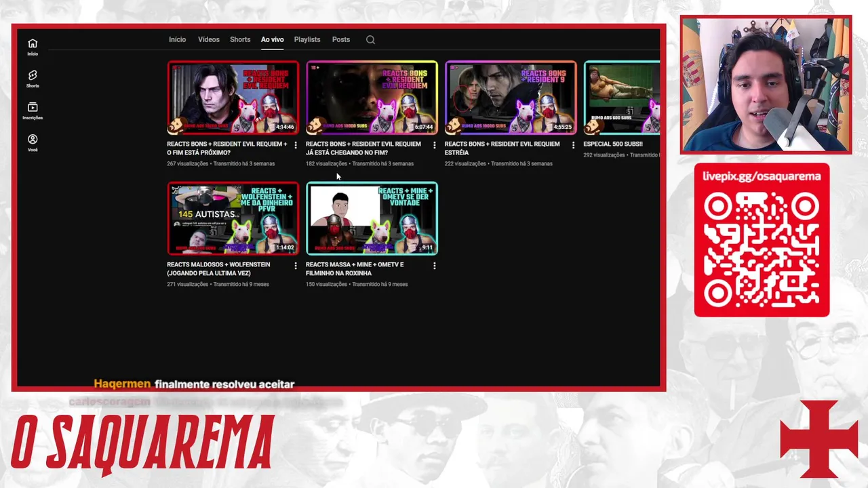This screenshot has width=868, height=488.
Task: Play the 4:55:25 Resident 9 thumbnail
Action: pos(511,98)
